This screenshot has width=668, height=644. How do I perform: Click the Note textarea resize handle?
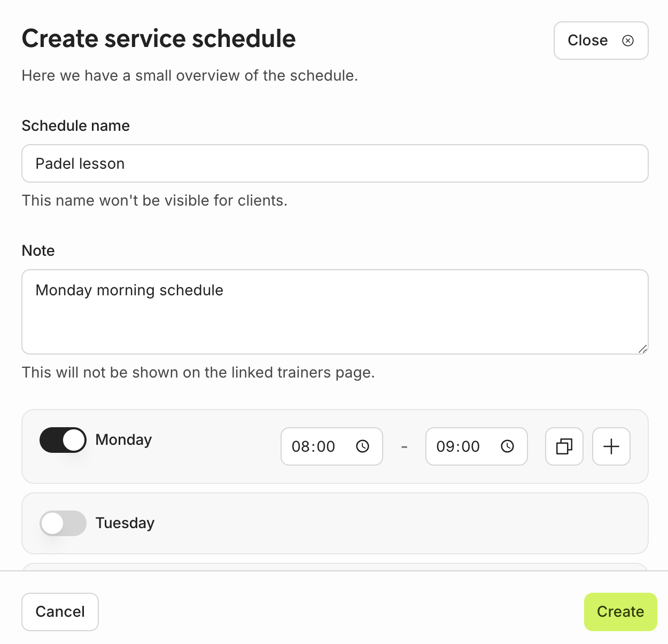point(642,349)
